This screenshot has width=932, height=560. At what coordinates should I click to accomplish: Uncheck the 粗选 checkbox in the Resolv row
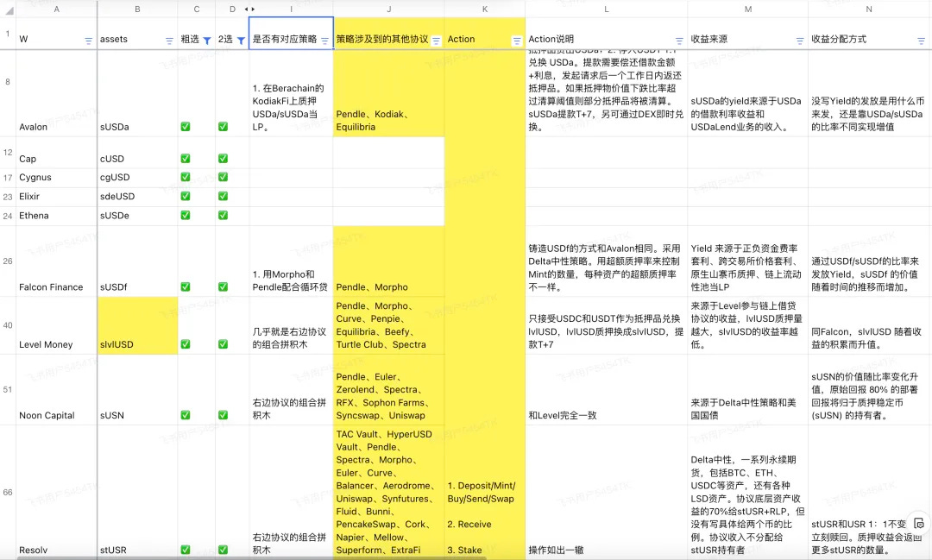pyautogui.click(x=185, y=550)
